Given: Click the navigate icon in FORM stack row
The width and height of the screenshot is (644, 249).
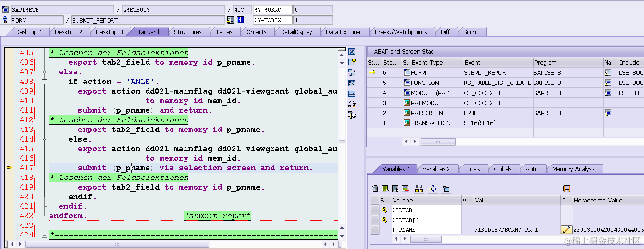Looking at the screenshot, I should tap(608, 72).
